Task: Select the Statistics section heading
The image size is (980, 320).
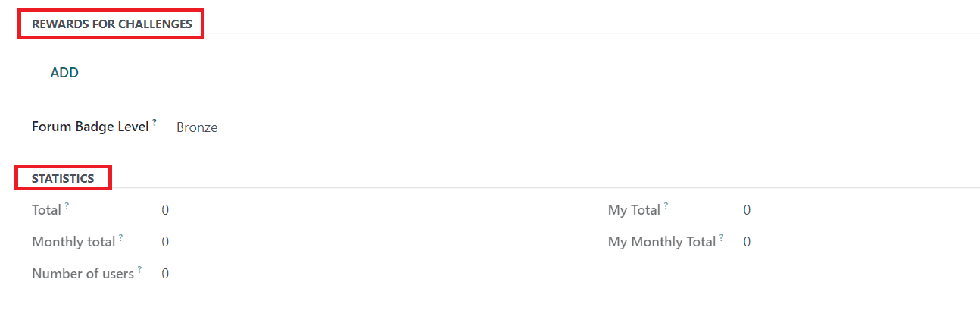Action: [x=63, y=179]
